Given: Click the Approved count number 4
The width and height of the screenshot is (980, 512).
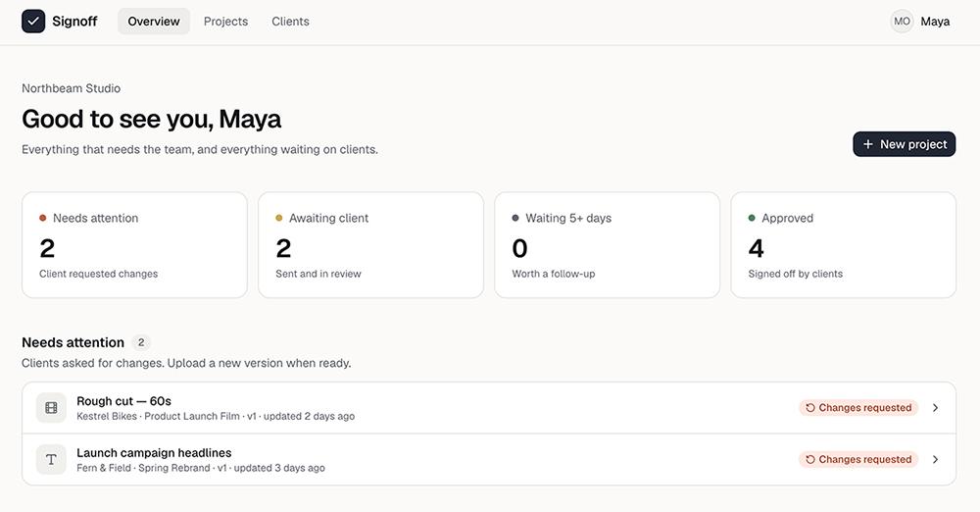Looking at the screenshot, I should (756, 248).
